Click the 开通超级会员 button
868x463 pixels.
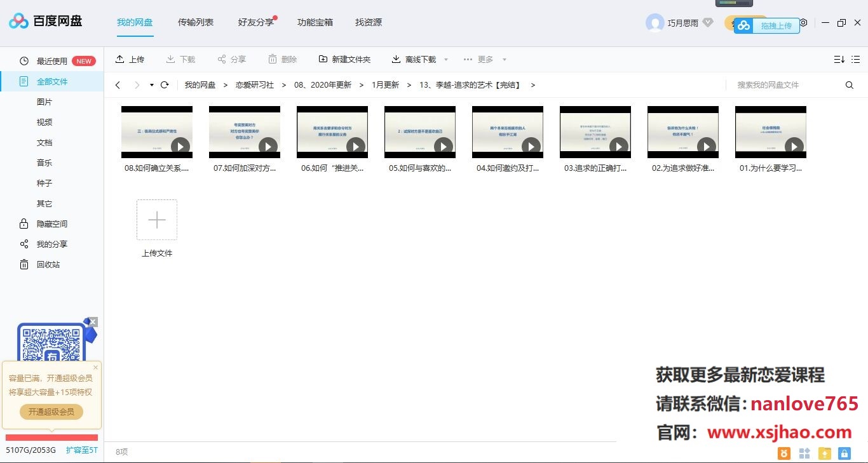(51, 412)
